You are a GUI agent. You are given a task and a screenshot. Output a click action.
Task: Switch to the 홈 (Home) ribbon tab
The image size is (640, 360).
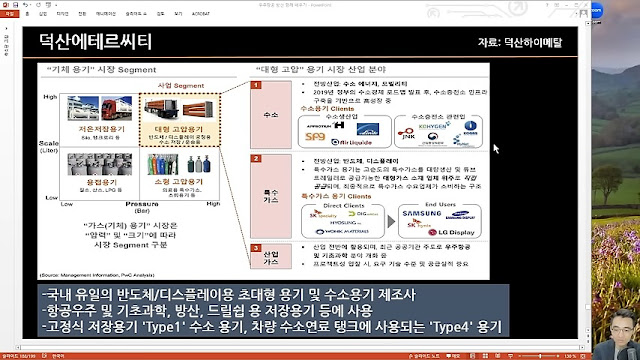(x=27, y=13)
